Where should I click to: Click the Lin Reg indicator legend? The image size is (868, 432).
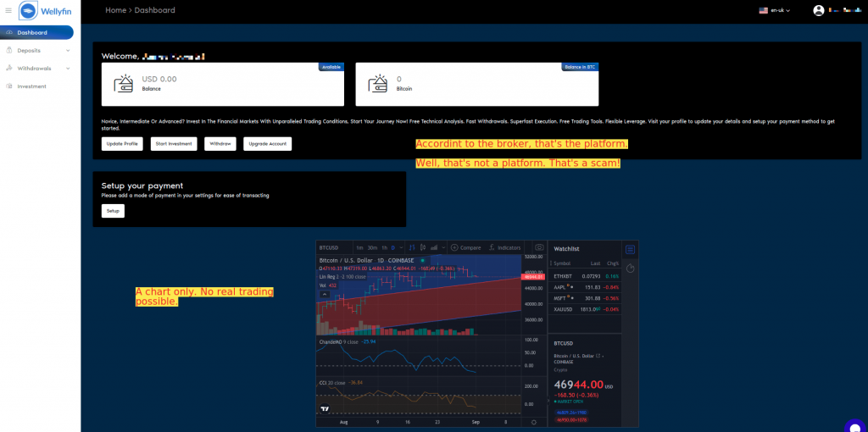click(342, 277)
